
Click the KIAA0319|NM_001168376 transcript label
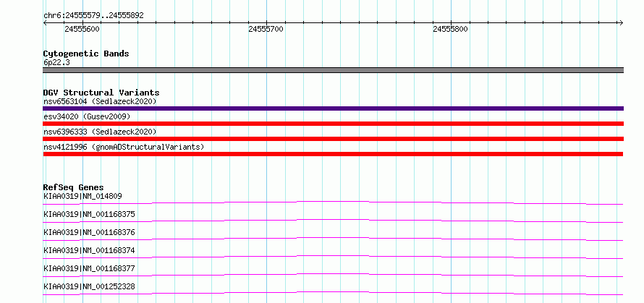89,232
